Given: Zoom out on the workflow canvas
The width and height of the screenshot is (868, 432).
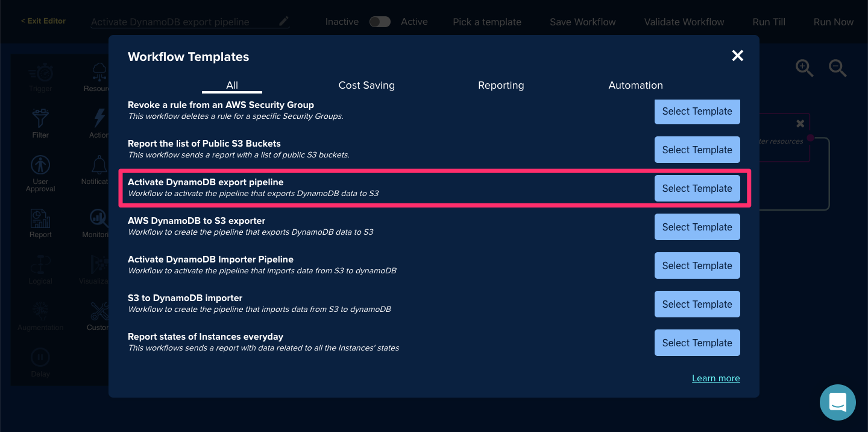Looking at the screenshot, I should point(838,68).
